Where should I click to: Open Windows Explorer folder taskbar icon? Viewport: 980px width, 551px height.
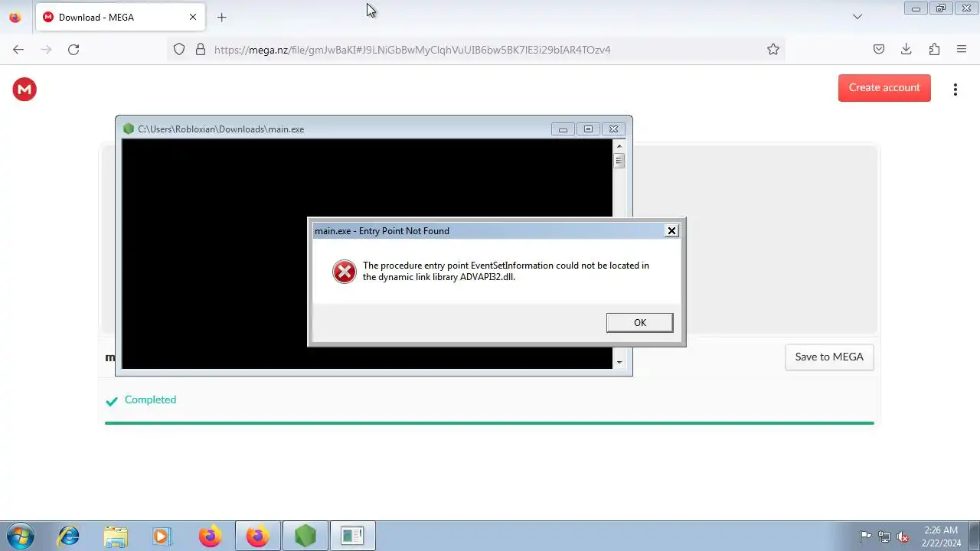coord(116,536)
